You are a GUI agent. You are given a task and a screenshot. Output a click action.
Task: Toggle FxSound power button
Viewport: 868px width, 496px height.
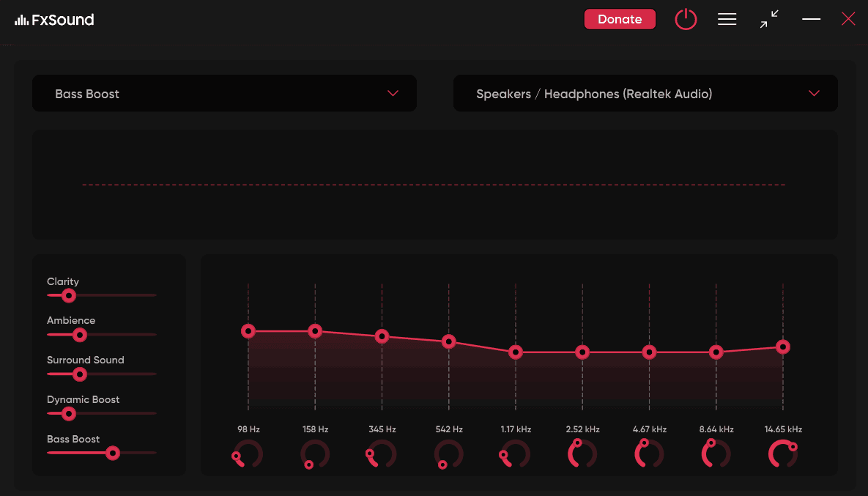point(686,19)
